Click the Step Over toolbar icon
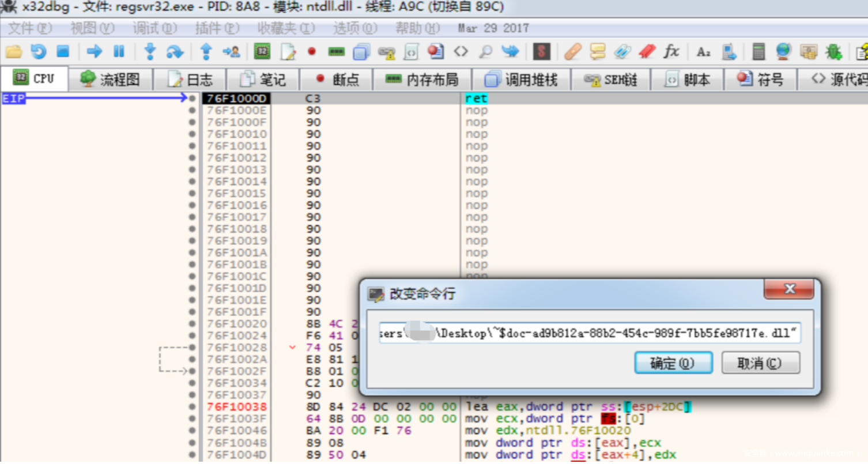This screenshot has height=464, width=868. (x=175, y=52)
